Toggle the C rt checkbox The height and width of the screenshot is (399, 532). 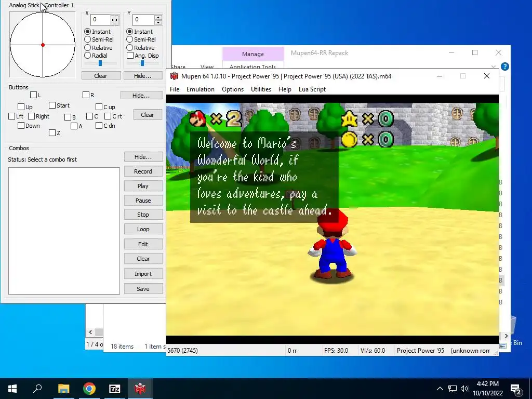(x=108, y=116)
